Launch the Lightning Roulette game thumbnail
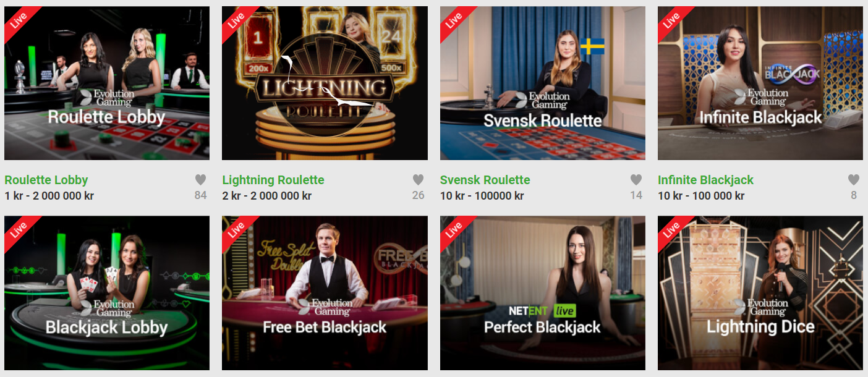 click(325, 83)
